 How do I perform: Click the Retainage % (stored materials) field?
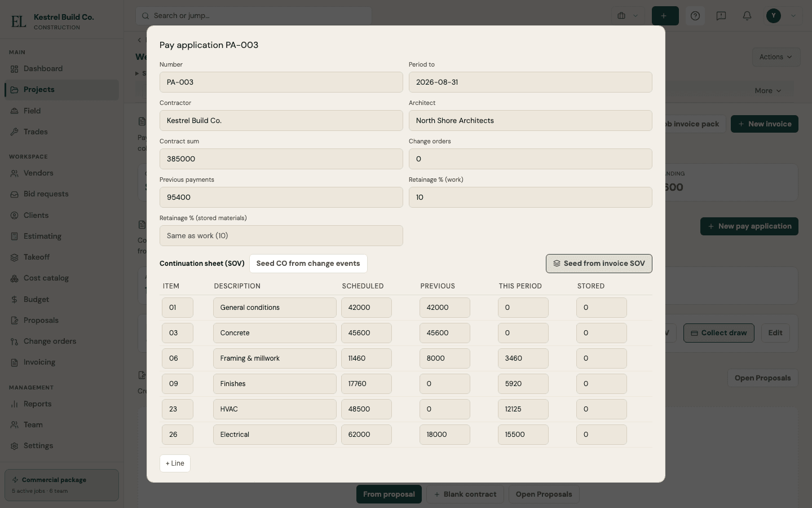click(281, 236)
